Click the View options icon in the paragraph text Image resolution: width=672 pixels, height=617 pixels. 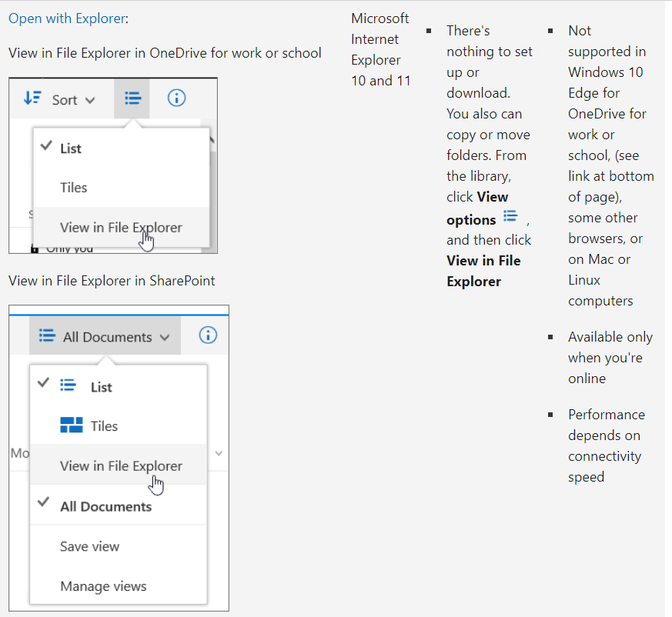click(x=510, y=215)
